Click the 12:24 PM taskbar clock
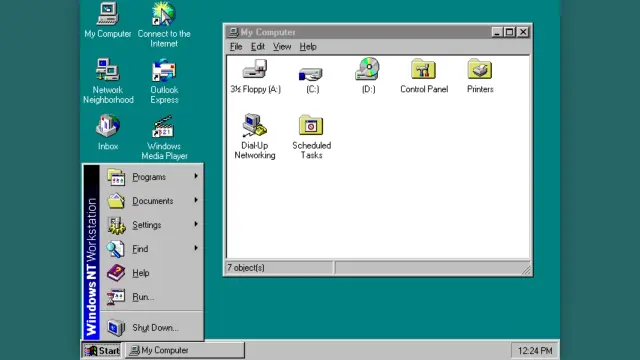Viewport: 640px width, 360px height. [x=535, y=351]
